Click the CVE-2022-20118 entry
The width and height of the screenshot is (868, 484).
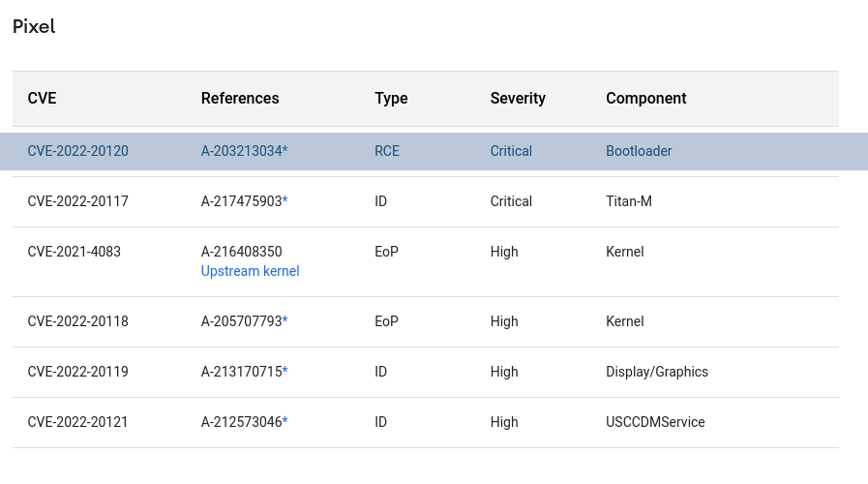pos(78,321)
